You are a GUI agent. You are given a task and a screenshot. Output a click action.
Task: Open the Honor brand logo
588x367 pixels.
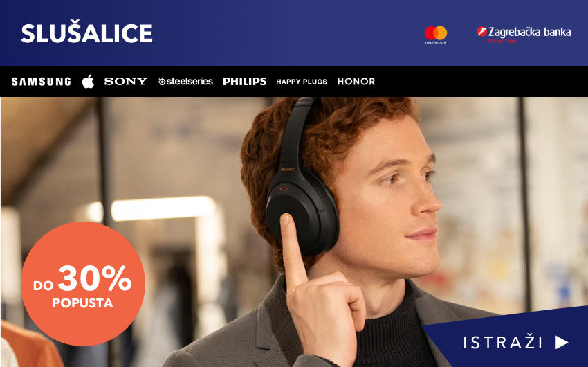point(356,82)
